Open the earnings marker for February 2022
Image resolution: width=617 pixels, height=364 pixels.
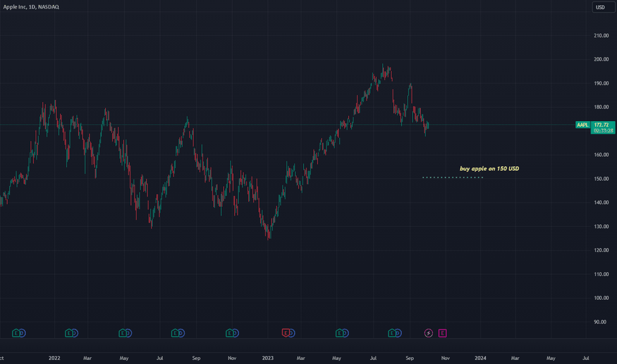[x=68, y=334]
